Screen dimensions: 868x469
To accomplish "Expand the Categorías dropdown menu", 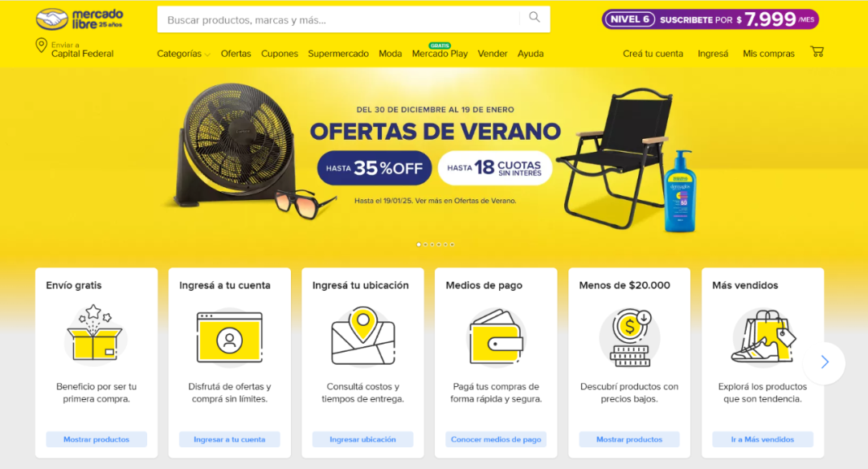I will [183, 54].
